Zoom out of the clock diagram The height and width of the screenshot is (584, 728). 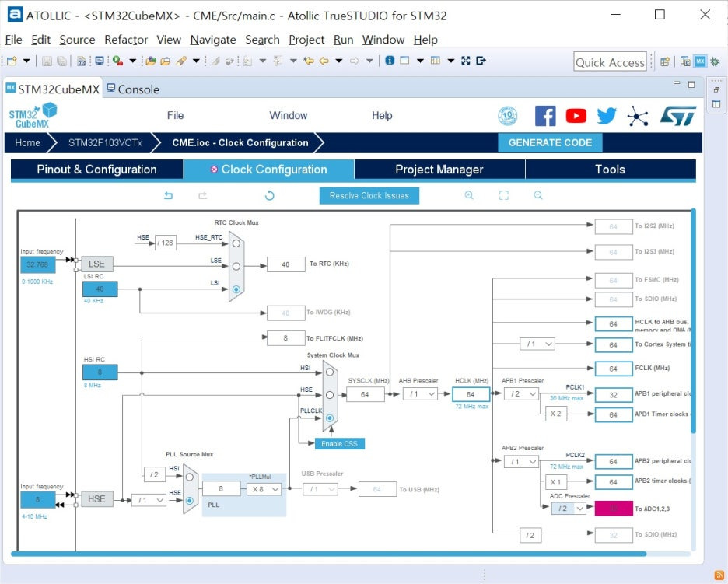538,195
